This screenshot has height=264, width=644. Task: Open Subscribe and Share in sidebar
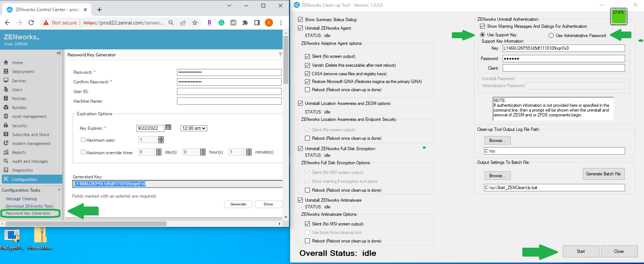click(30, 135)
